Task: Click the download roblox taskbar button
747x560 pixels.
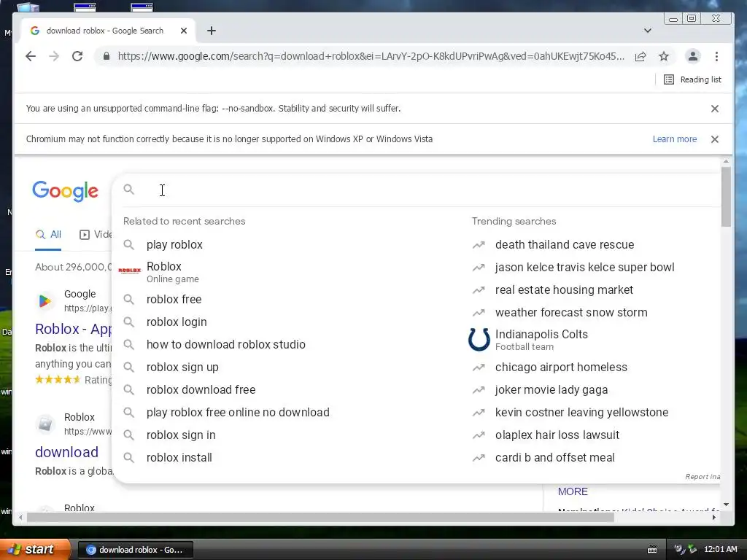Action: [x=135, y=550]
